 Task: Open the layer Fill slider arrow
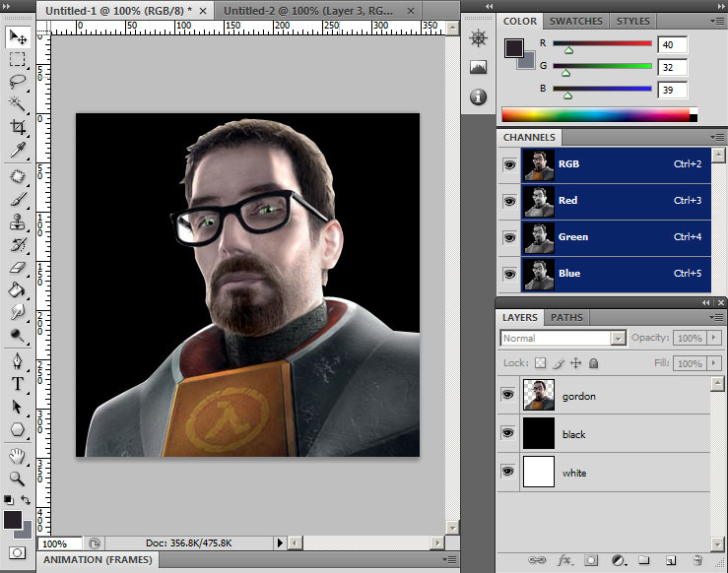[713, 363]
